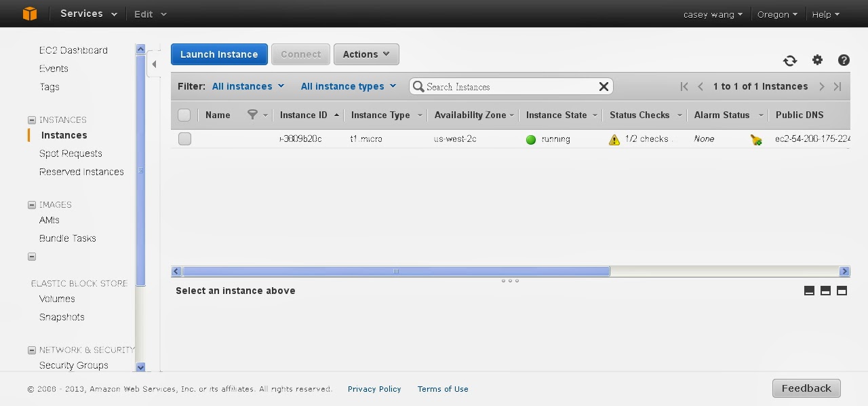Click the pane splitter dots handle
The width and height of the screenshot is (868, 406).
[510, 280]
